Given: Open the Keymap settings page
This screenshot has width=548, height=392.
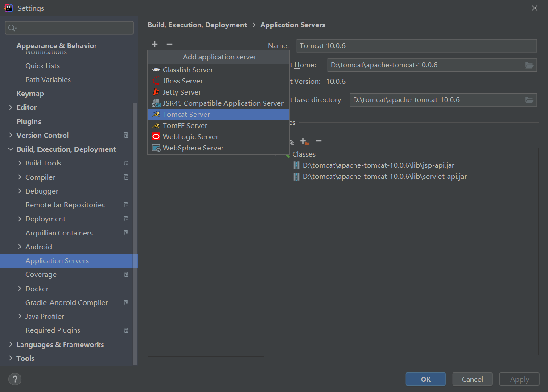Looking at the screenshot, I should (30, 94).
